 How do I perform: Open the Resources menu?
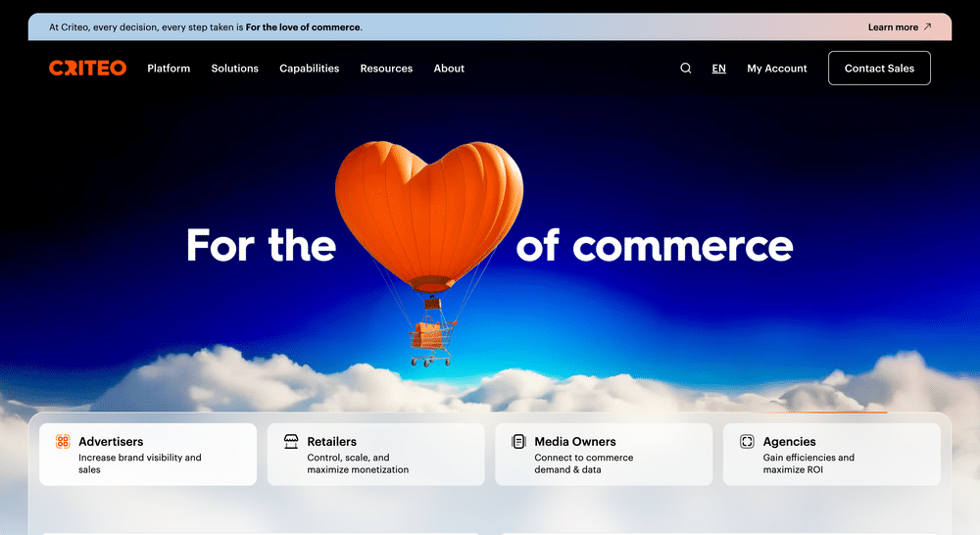pos(386,69)
